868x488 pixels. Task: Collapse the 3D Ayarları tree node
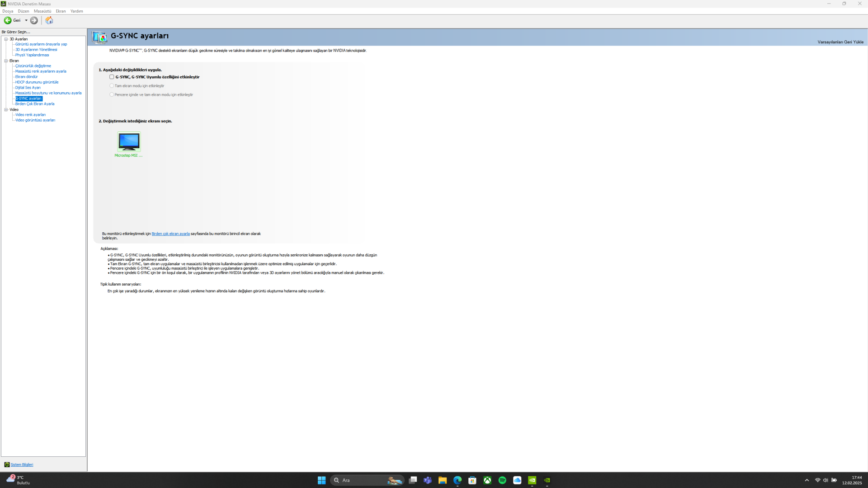click(x=6, y=39)
